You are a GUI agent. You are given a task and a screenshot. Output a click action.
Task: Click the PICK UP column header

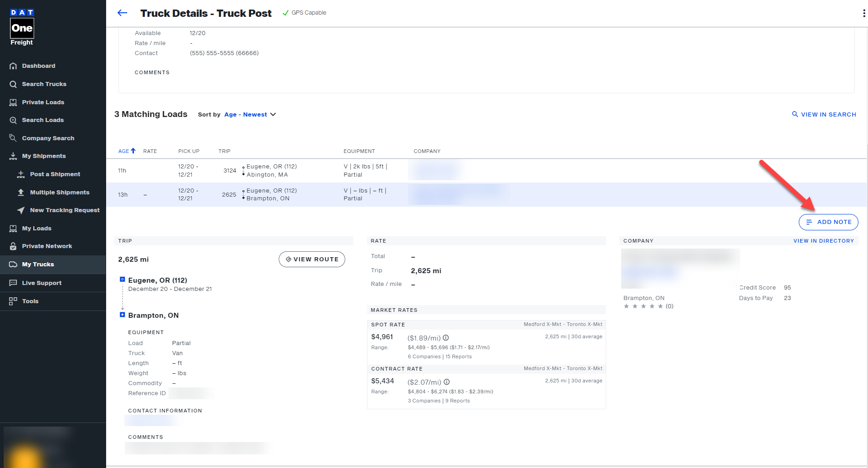[x=189, y=151]
